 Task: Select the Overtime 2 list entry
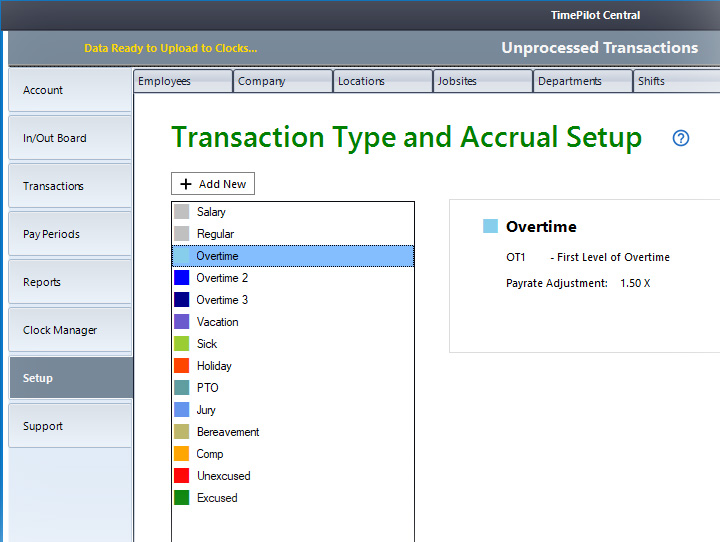click(222, 278)
